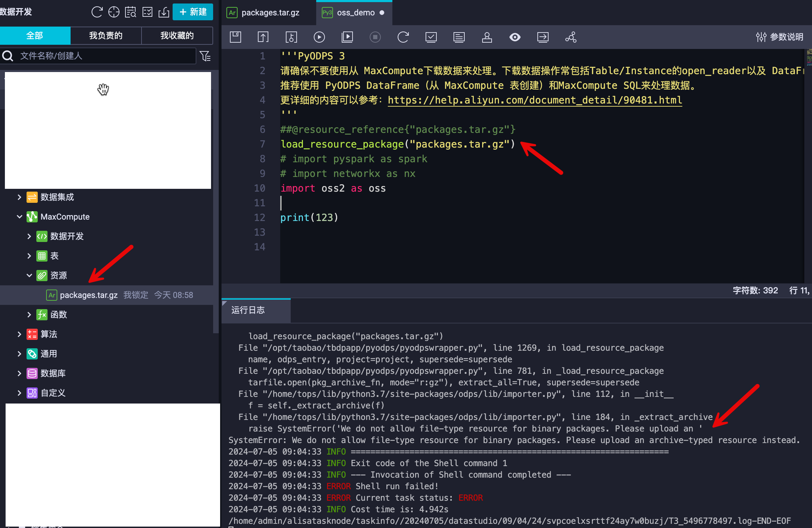Viewport: 812px width, 528px height.
Task: Click the advanced run with parameters icon
Action: point(347,37)
